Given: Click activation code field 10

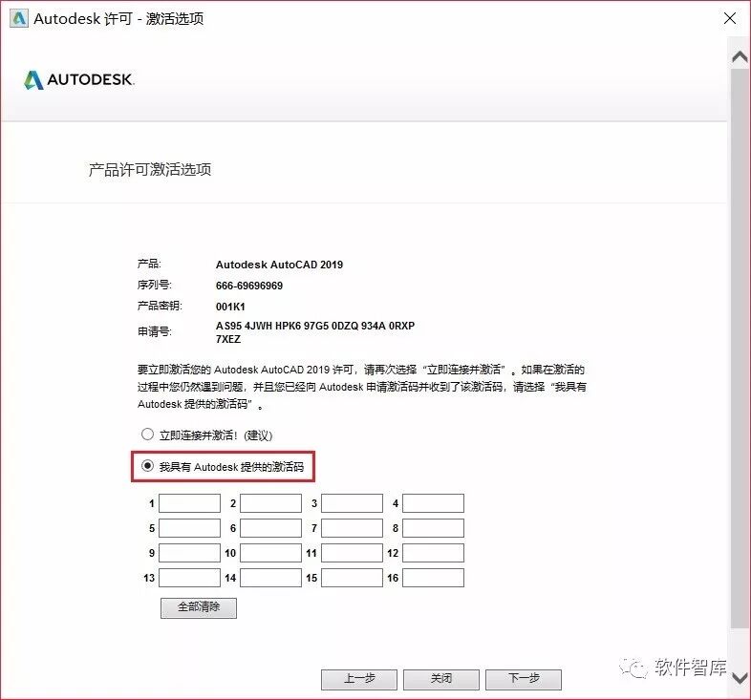Looking at the screenshot, I should click(x=270, y=553).
